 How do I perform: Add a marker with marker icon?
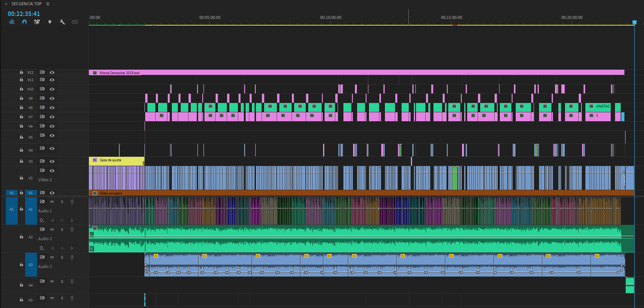coord(50,22)
